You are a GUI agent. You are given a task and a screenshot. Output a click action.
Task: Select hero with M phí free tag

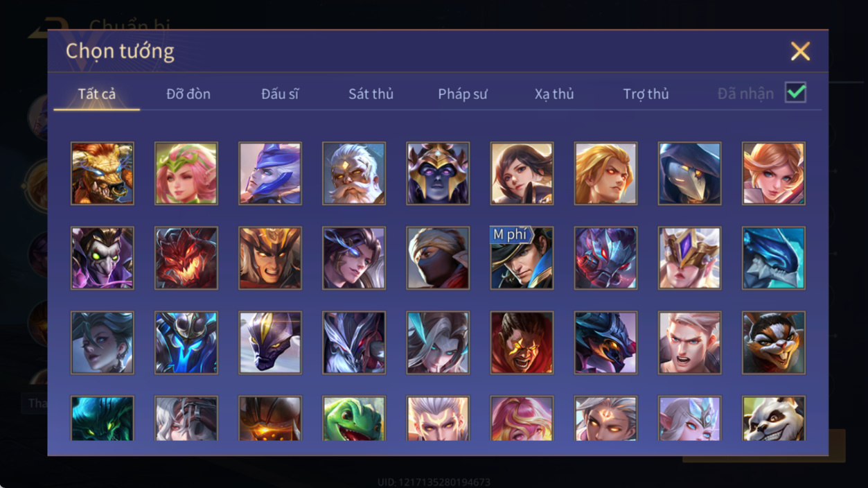pos(522,258)
